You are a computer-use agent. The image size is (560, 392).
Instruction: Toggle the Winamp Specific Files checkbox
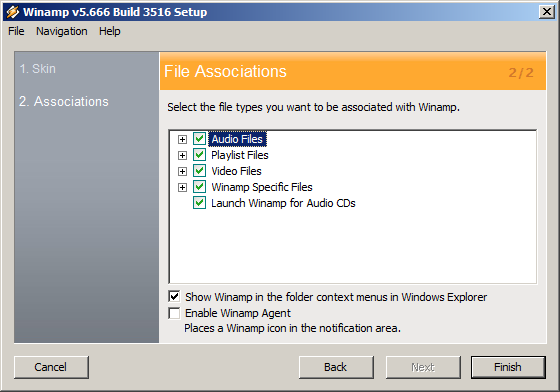199,187
